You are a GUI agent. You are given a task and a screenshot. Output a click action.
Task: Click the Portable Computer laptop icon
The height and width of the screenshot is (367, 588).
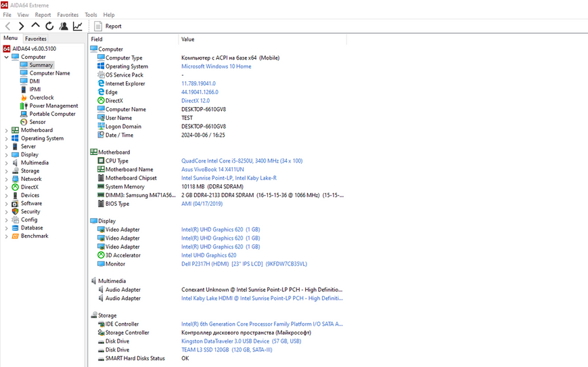(24, 114)
